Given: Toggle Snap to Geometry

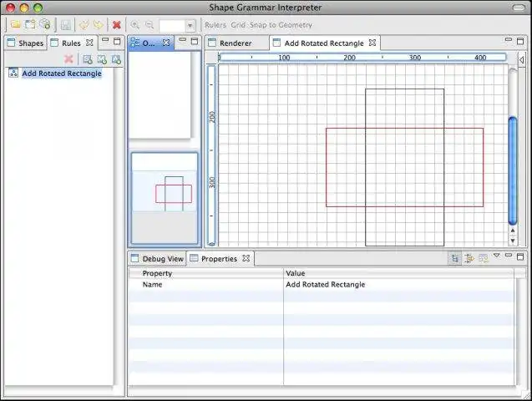Looking at the screenshot, I should 281,25.
